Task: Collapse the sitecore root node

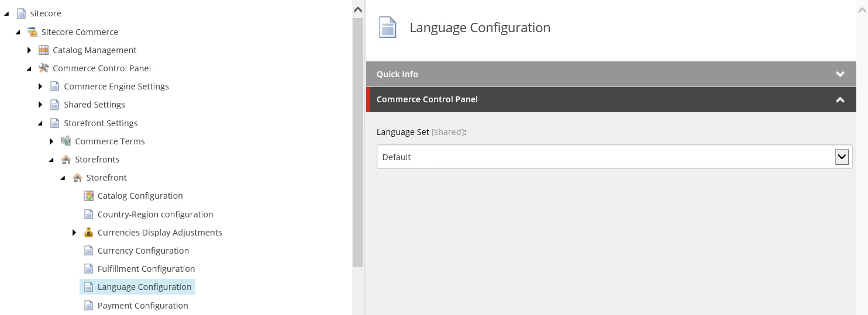Action: pos(6,13)
